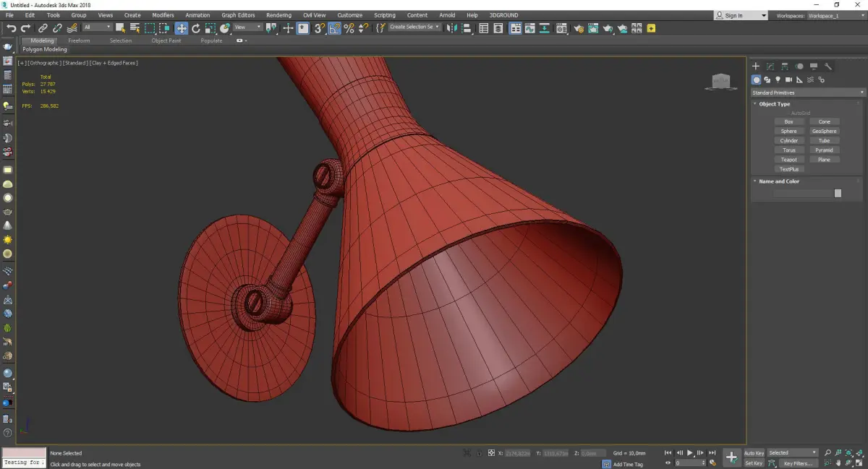The image size is (868, 469).
Task: Click the Zoom magnifier navigation icon
Action: [828, 453]
